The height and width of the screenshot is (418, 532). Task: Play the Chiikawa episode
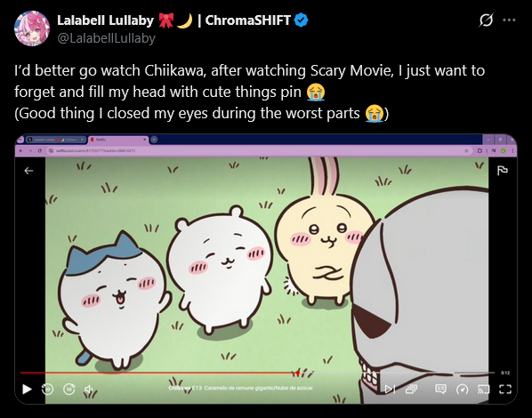click(x=27, y=390)
